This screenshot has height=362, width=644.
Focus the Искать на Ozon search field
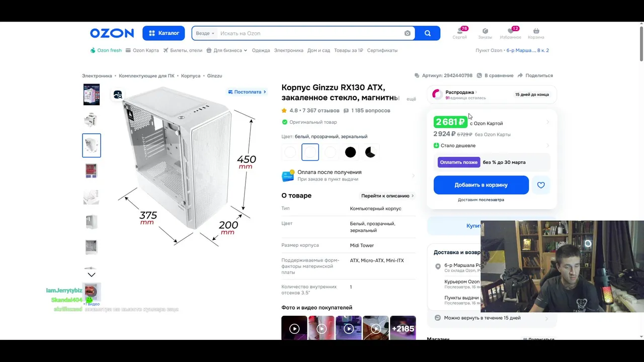coord(309,33)
